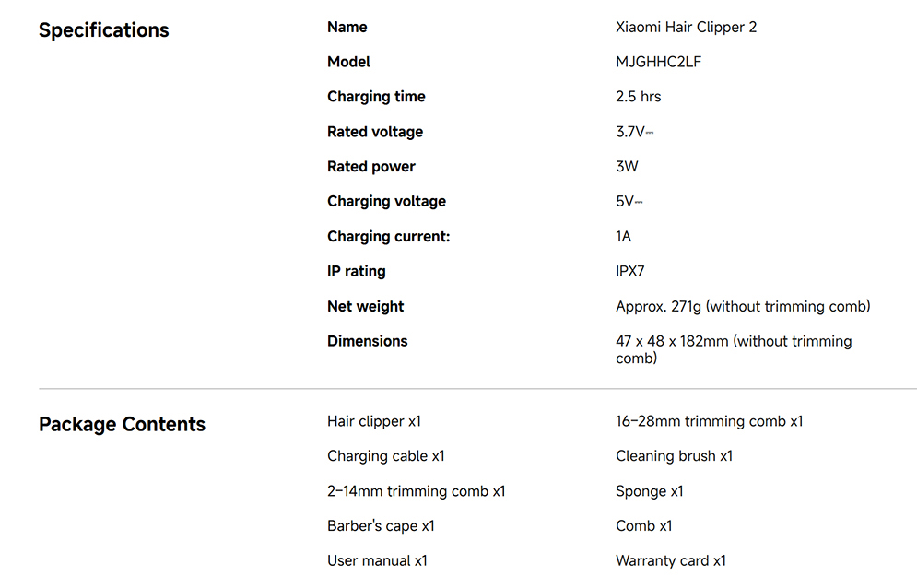Click the Charging current label

(388, 237)
